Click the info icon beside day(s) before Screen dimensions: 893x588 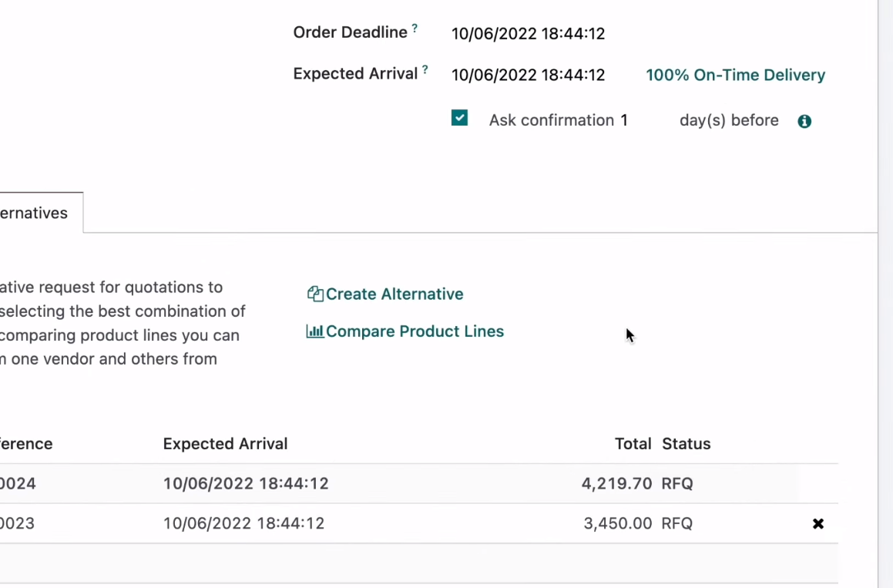(x=804, y=121)
